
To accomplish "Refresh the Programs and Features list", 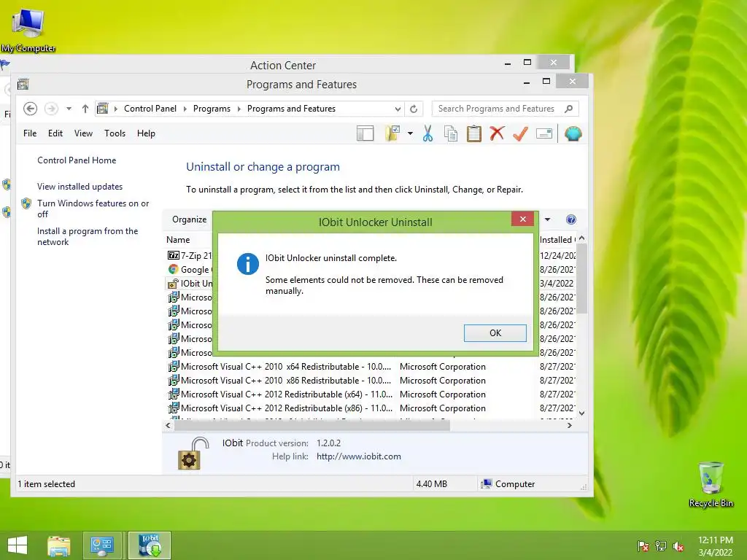I will click(x=414, y=109).
